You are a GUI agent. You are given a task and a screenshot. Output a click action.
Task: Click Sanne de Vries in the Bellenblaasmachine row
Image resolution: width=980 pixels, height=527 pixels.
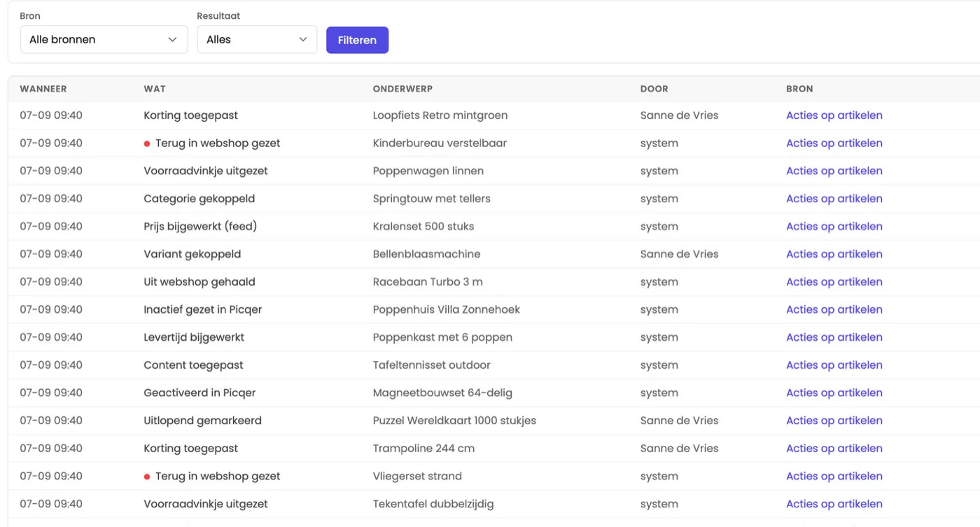[679, 254]
